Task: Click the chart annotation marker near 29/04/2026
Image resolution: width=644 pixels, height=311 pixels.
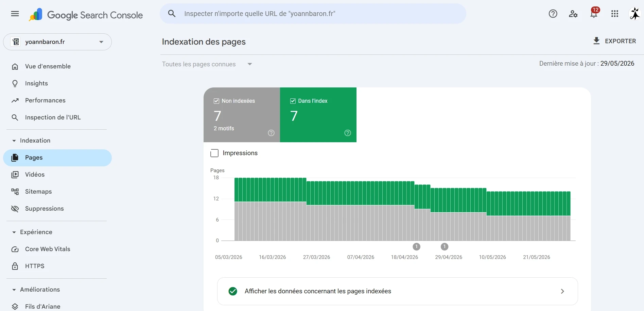Action: pos(444,247)
